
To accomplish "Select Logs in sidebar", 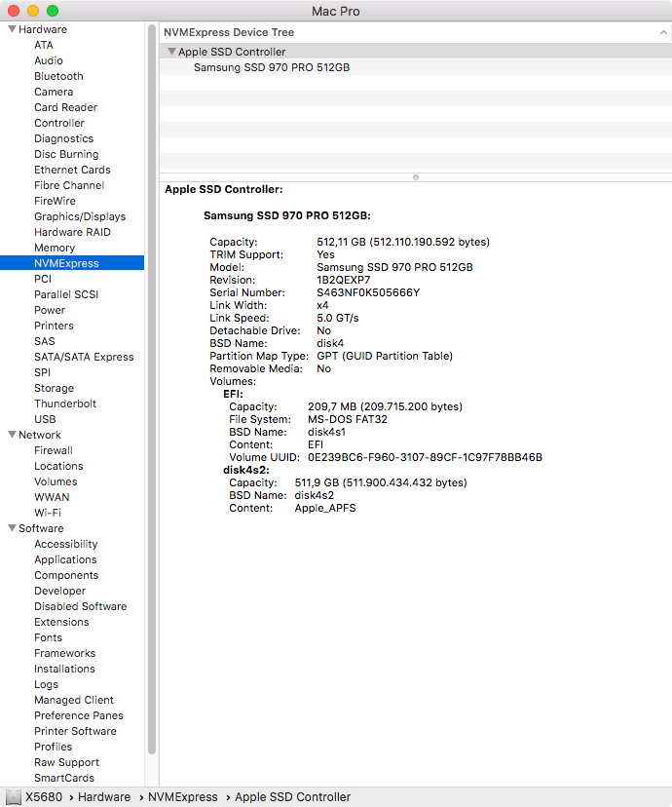I will click(x=47, y=684).
